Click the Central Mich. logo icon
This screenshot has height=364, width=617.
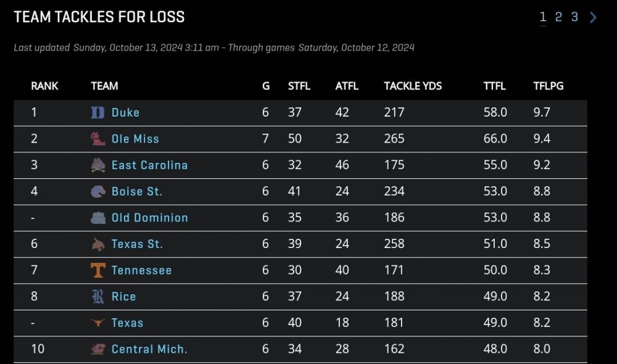tap(97, 349)
